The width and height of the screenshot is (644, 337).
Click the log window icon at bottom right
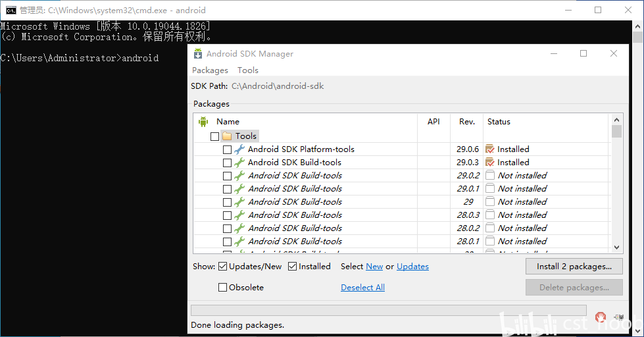(x=619, y=317)
